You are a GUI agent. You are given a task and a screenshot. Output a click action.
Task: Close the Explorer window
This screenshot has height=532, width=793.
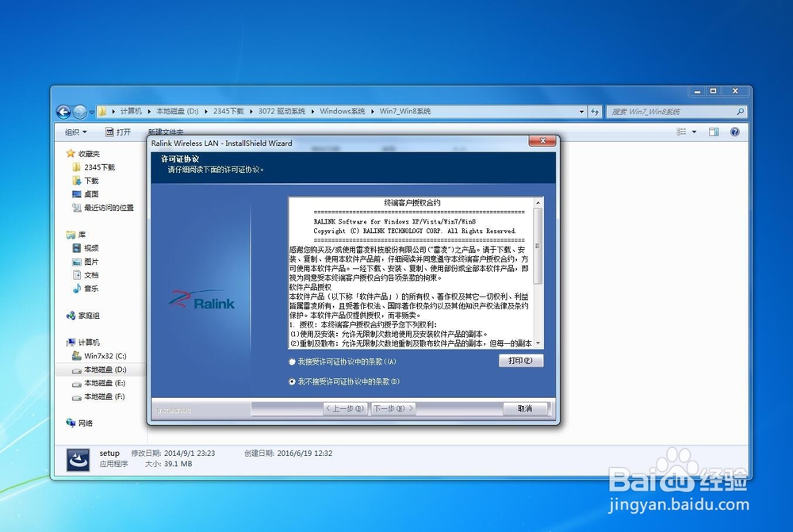click(735, 91)
